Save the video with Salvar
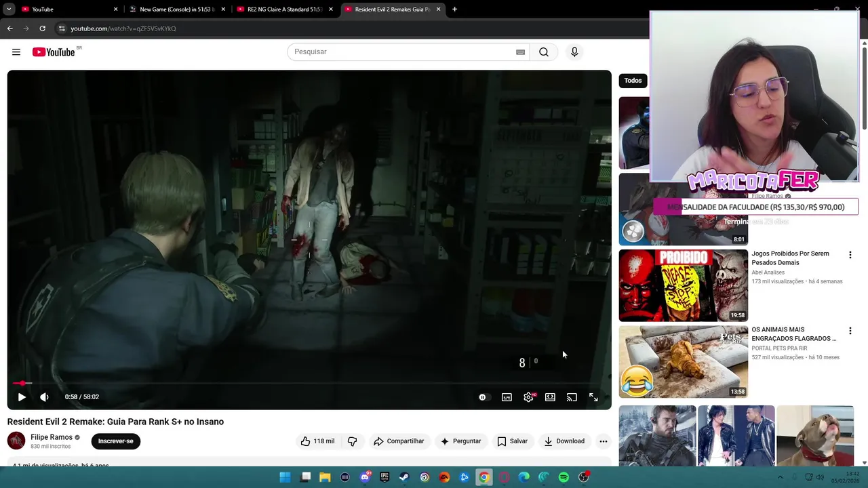 point(512,441)
